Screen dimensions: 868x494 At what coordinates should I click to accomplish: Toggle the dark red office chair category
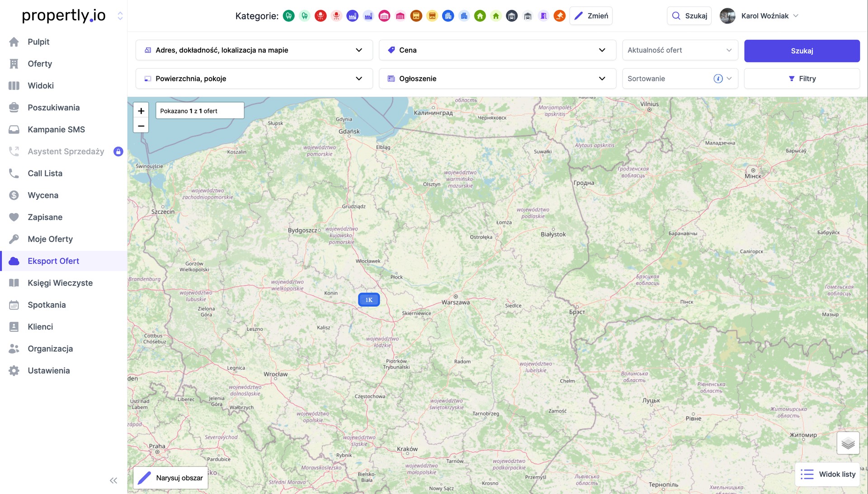point(321,16)
